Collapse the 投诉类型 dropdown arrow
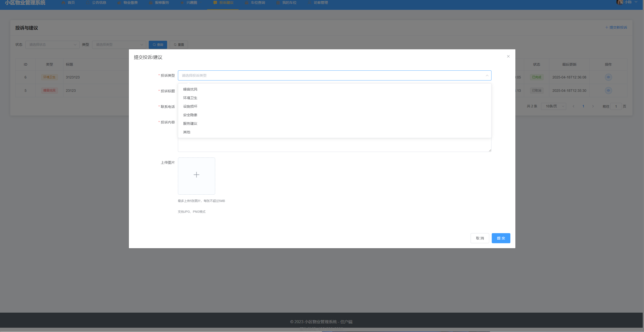Image resolution: width=644 pixels, height=332 pixels. tap(487, 75)
